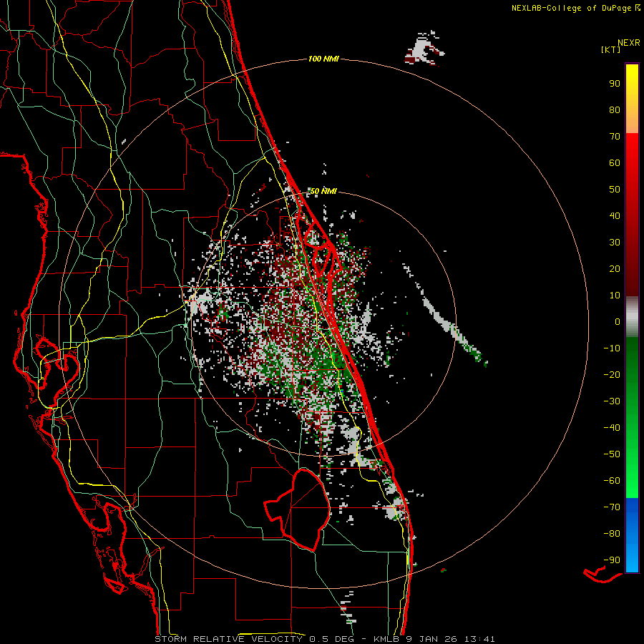Click the -90 value on the velocity scale

(612, 560)
